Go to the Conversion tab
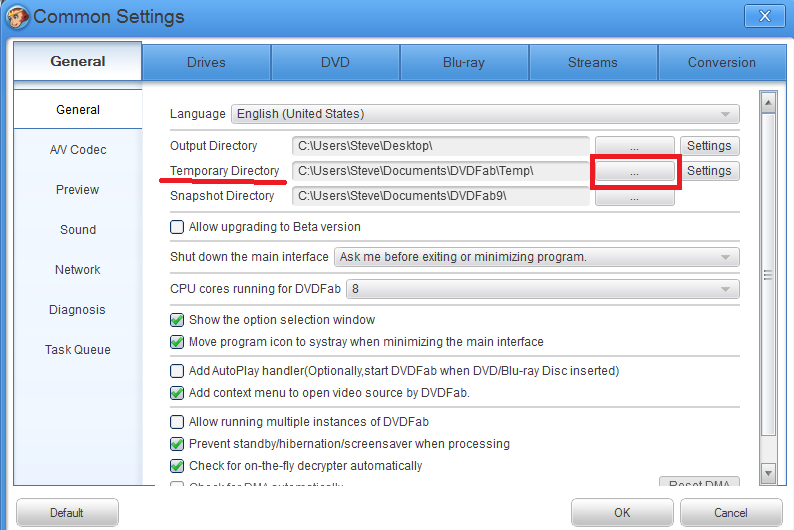 click(x=722, y=62)
